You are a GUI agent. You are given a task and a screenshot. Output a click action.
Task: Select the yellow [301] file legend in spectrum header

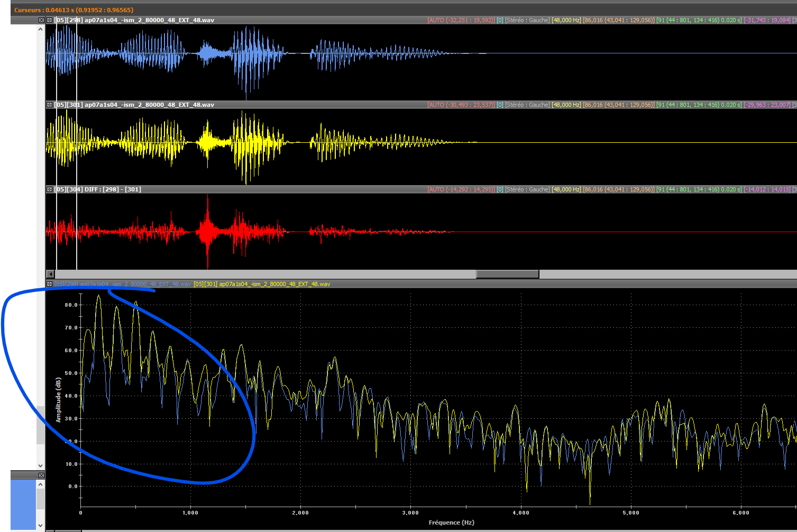[x=262, y=284]
